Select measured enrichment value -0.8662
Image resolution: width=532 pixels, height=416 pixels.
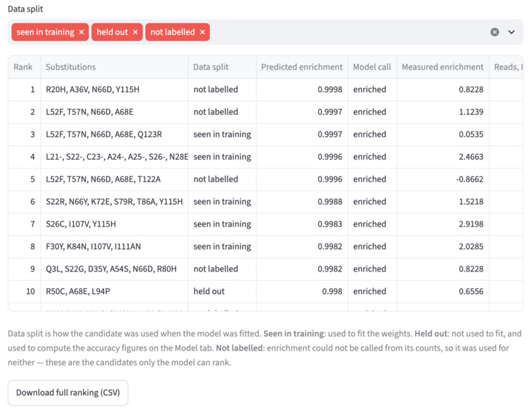[443, 179]
